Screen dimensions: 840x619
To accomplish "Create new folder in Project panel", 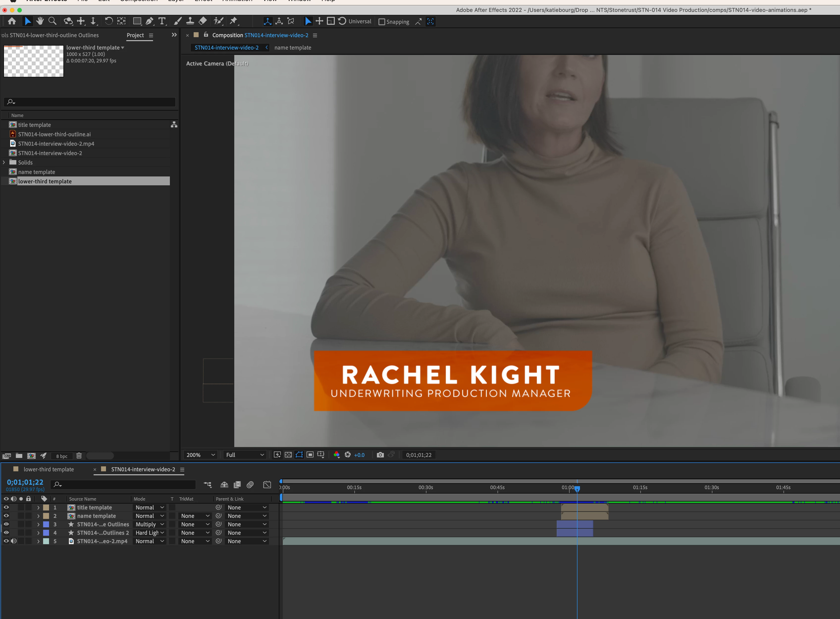I will tap(19, 456).
